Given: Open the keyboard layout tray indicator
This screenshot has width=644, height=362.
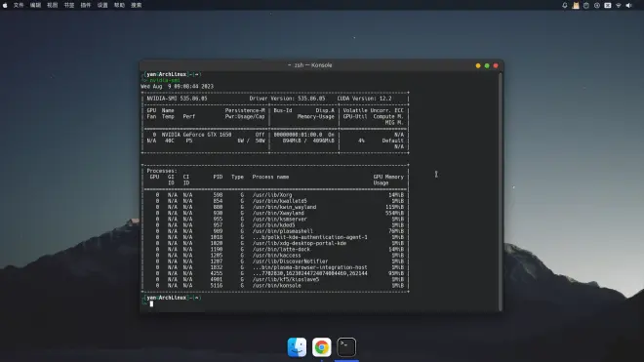Looking at the screenshot, I should click(x=608, y=5).
